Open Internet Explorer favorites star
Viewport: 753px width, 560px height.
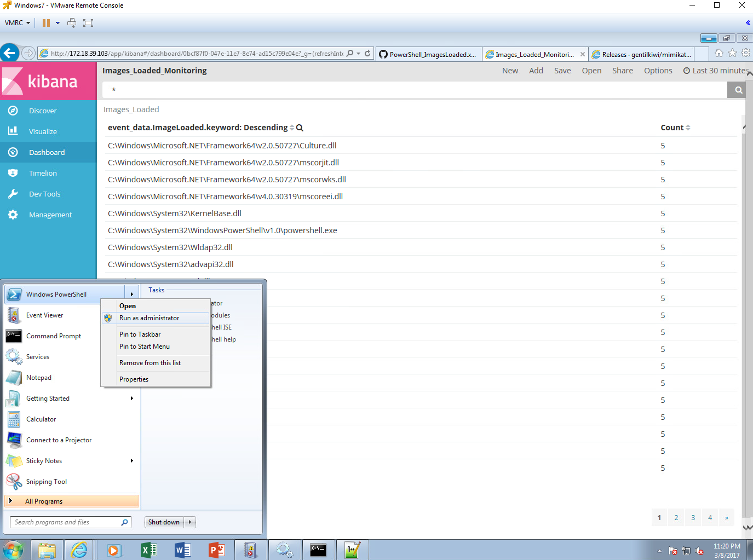pyautogui.click(x=732, y=53)
